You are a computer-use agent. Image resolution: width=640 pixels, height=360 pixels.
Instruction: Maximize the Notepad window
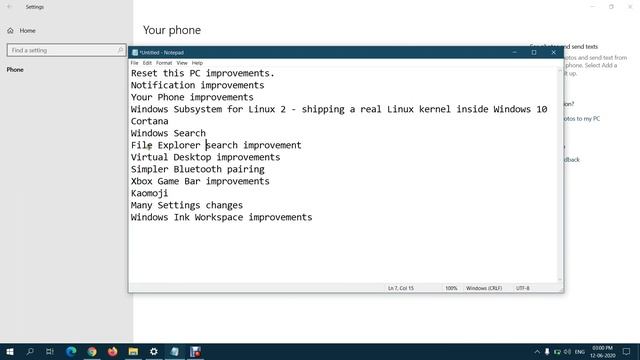click(x=533, y=52)
